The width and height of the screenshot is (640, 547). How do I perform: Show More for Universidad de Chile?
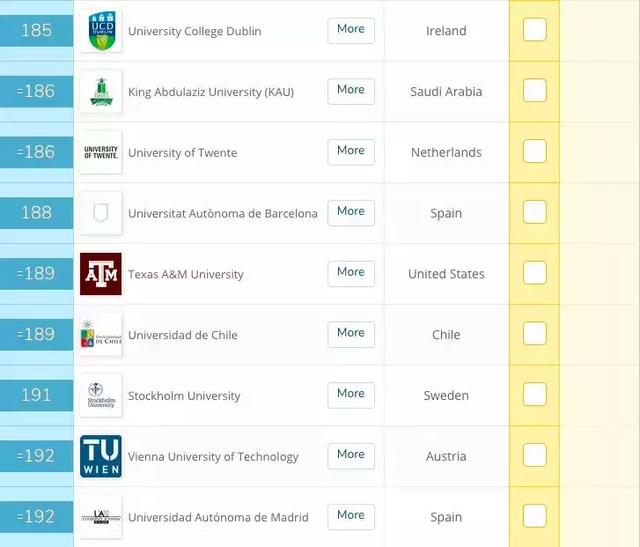tap(351, 334)
